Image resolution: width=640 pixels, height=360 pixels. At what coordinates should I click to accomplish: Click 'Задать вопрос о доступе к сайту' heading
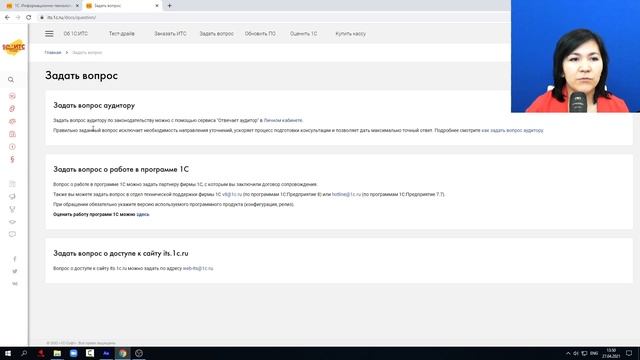click(x=121, y=253)
